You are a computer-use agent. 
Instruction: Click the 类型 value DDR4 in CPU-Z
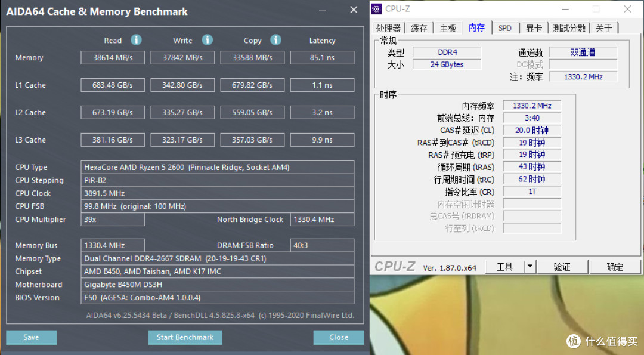(447, 52)
